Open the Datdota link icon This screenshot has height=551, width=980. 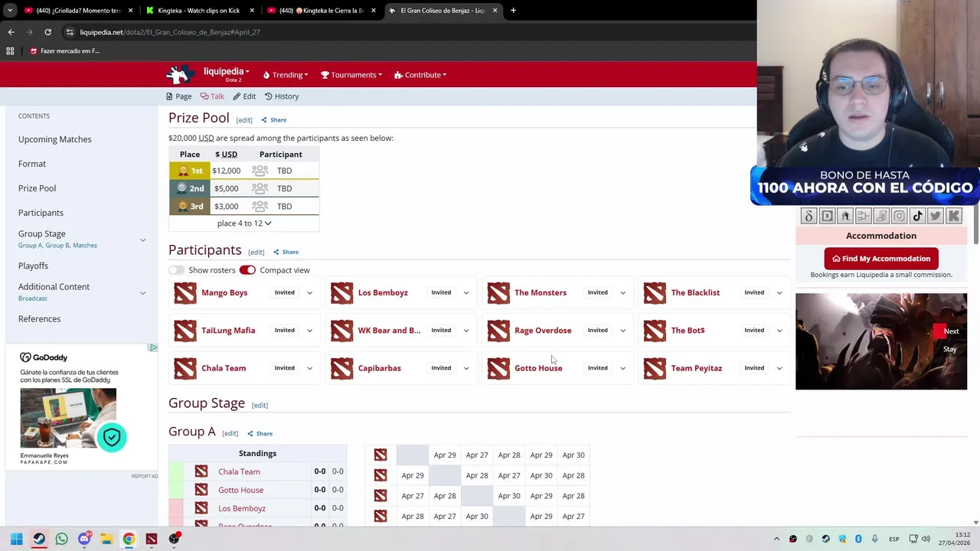[808, 217]
